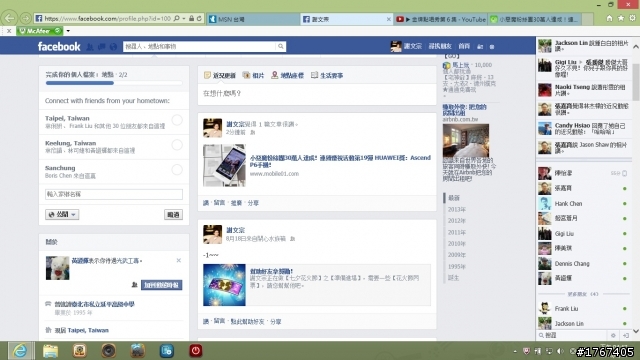
Task: Show hidden system tray icons arrow
Action: coord(515,351)
